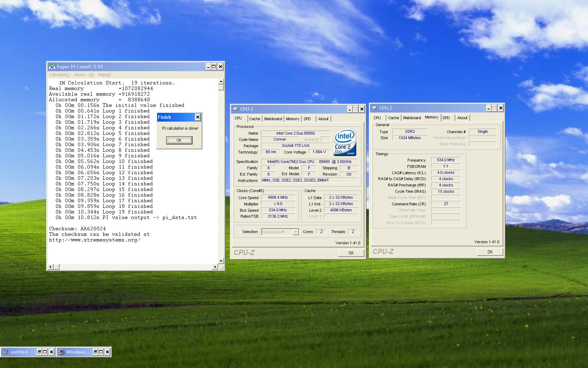Screen dimensions: 588x368
Task: Click the CPU-Z icon in the Memory window title bar
Action: [x=374, y=108]
